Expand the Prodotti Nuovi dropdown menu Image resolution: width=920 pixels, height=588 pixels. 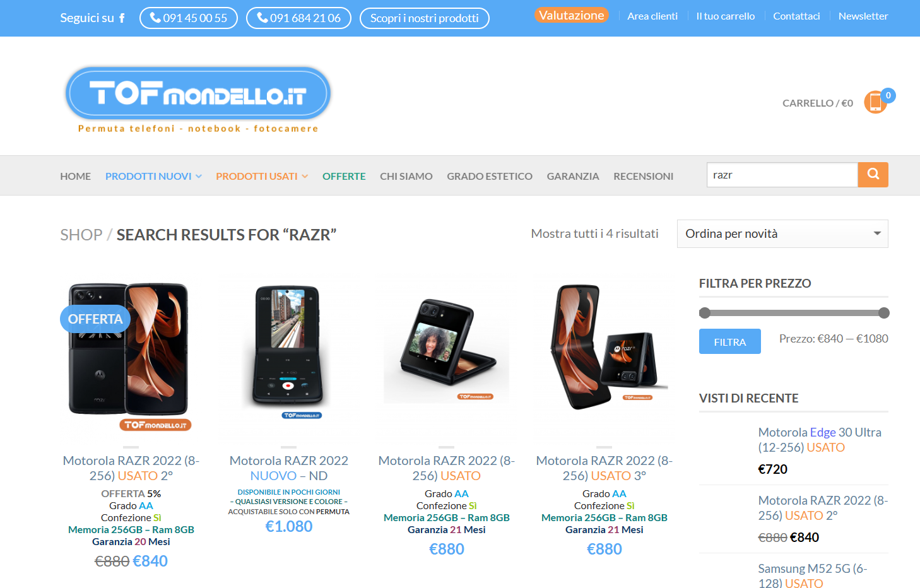click(x=153, y=176)
